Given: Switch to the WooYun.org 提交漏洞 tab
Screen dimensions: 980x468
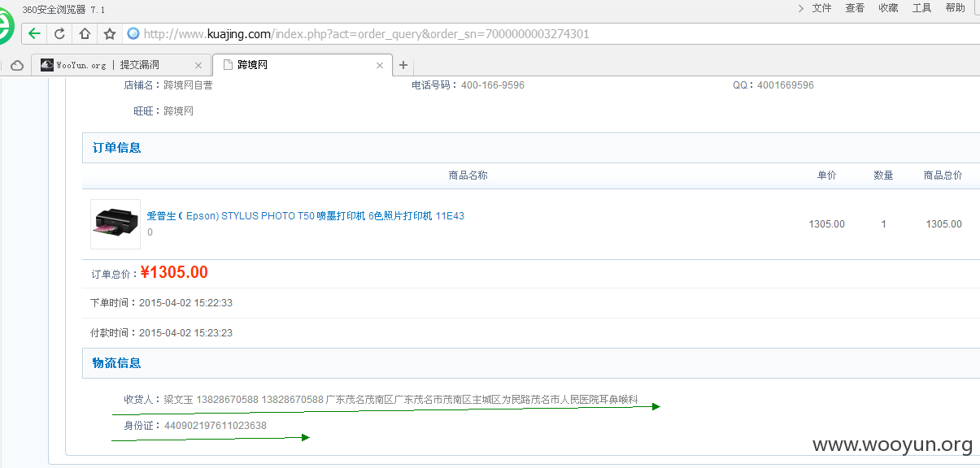Looking at the screenshot, I should (x=122, y=65).
